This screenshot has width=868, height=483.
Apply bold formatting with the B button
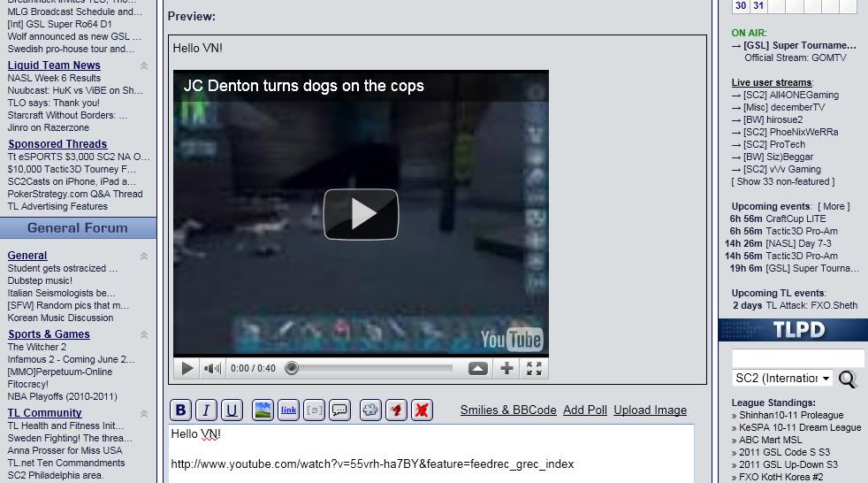pyautogui.click(x=180, y=410)
